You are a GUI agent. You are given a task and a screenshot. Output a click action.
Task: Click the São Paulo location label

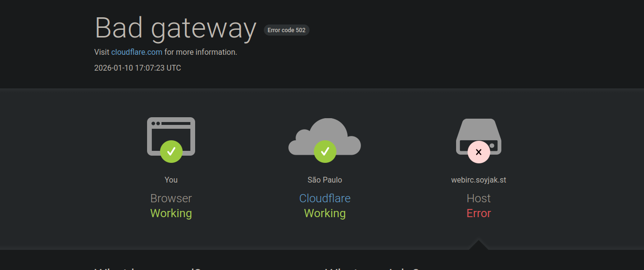325,180
